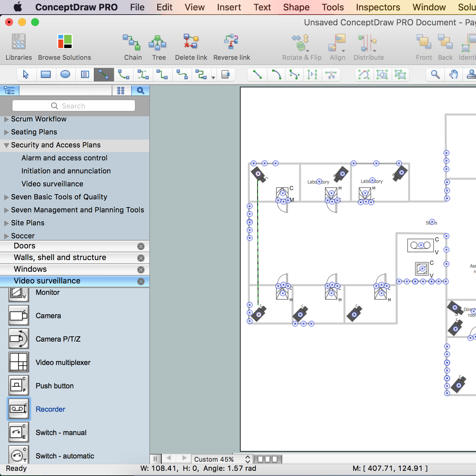476x476 pixels.
Task: Open the Shape menu
Action: (x=296, y=7)
